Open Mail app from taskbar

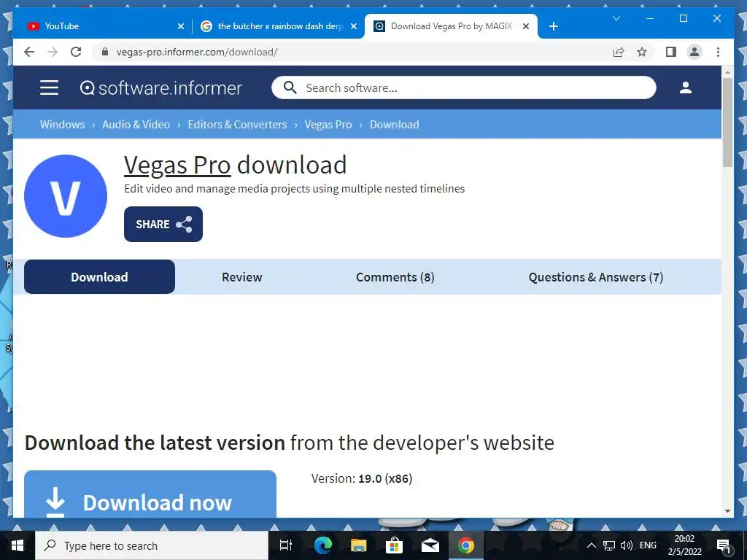(x=430, y=545)
